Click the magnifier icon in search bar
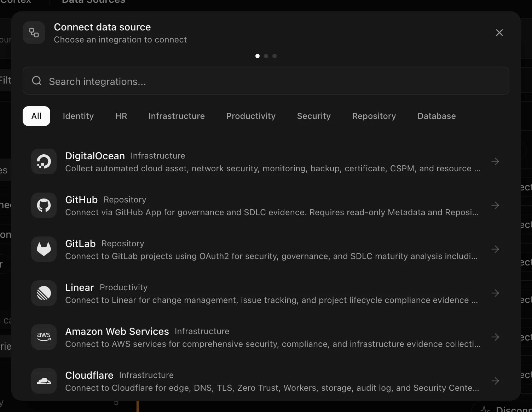Screen dimensions: 532x412 click(37, 81)
